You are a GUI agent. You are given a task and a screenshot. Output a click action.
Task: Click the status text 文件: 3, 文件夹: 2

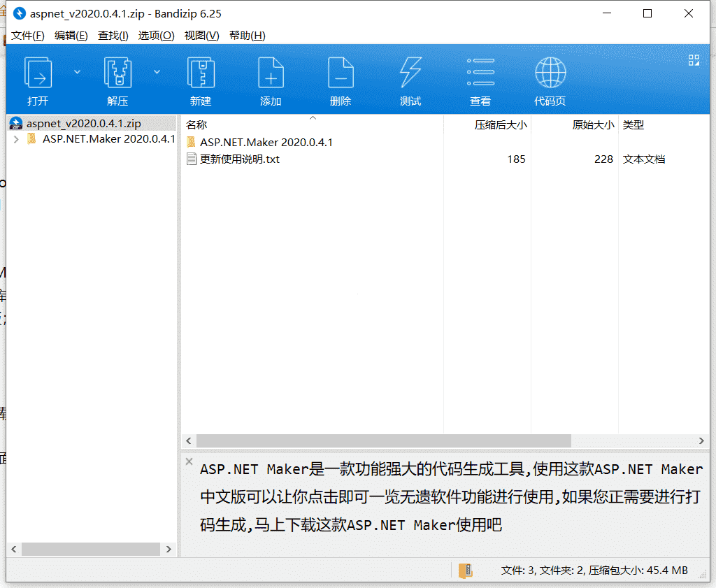point(543,571)
